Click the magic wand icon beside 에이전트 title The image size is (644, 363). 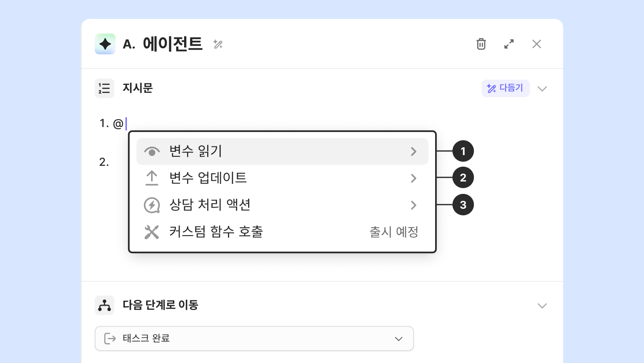[x=218, y=44]
